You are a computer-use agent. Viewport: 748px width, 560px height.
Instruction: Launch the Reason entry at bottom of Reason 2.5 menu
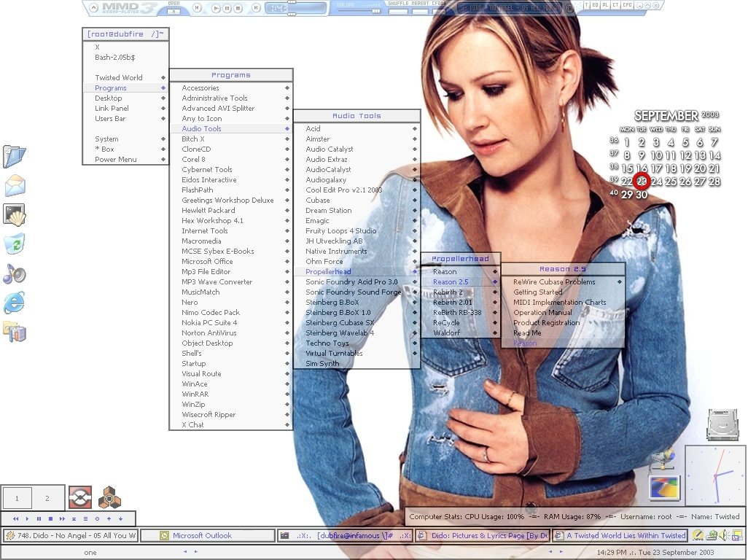click(x=563, y=343)
